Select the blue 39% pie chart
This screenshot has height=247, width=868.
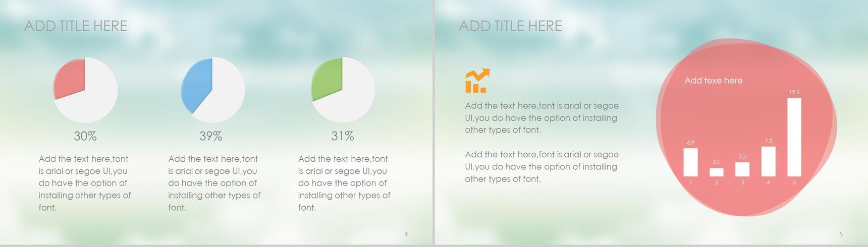pyautogui.click(x=212, y=90)
